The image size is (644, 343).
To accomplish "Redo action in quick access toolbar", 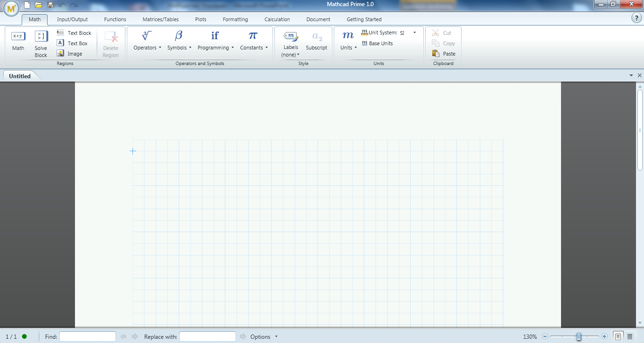I will click(74, 5).
